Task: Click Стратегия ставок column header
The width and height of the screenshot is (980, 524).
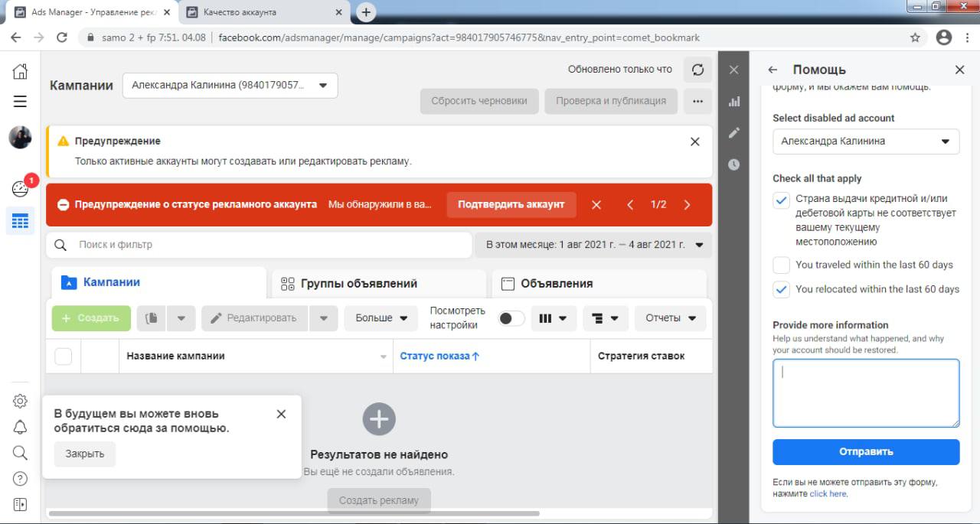Action: coord(642,356)
